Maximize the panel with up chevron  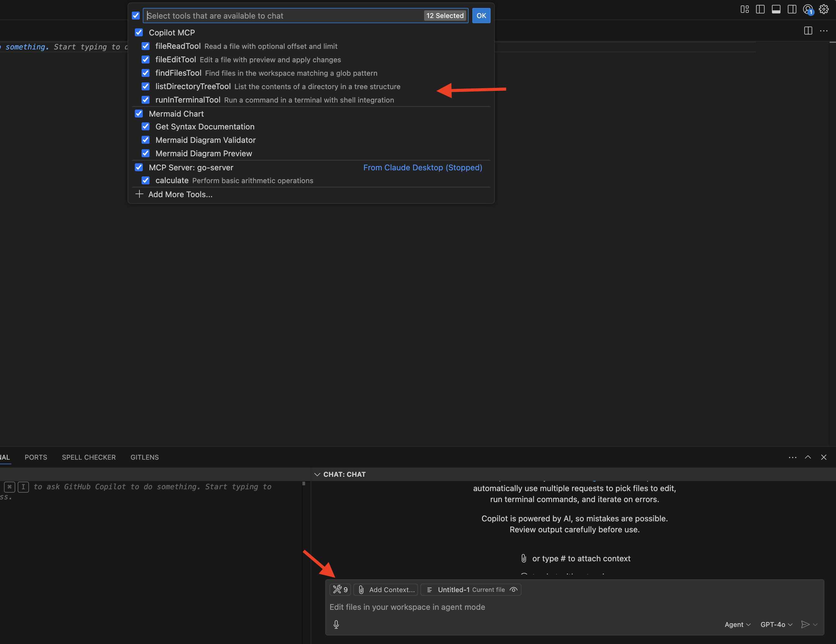(x=808, y=457)
